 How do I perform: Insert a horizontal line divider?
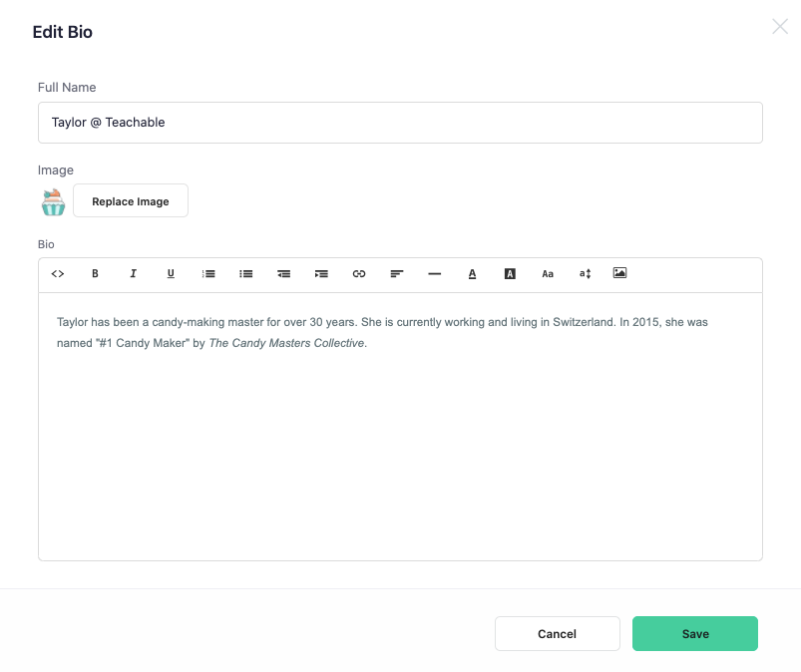[x=434, y=274]
